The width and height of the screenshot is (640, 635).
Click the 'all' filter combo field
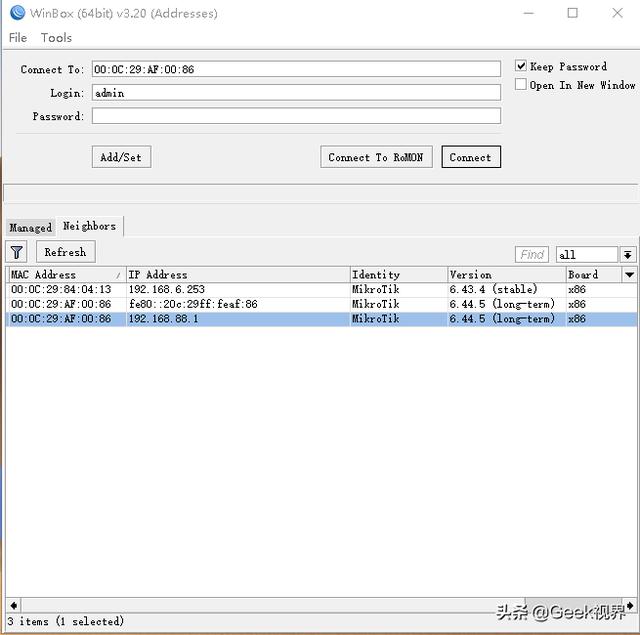pyautogui.click(x=587, y=255)
